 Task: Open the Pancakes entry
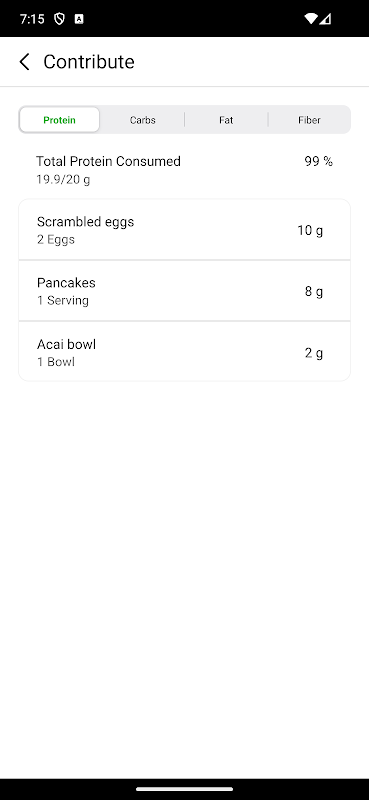pyautogui.click(x=184, y=291)
